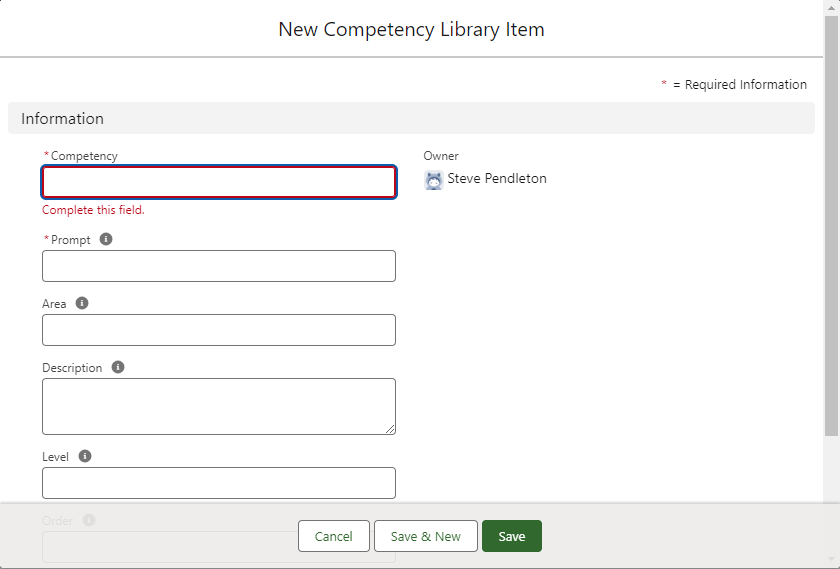This screenshot has height=569, width=840.
Task: Focus the Level input field
Action: (x=218, y=483)
